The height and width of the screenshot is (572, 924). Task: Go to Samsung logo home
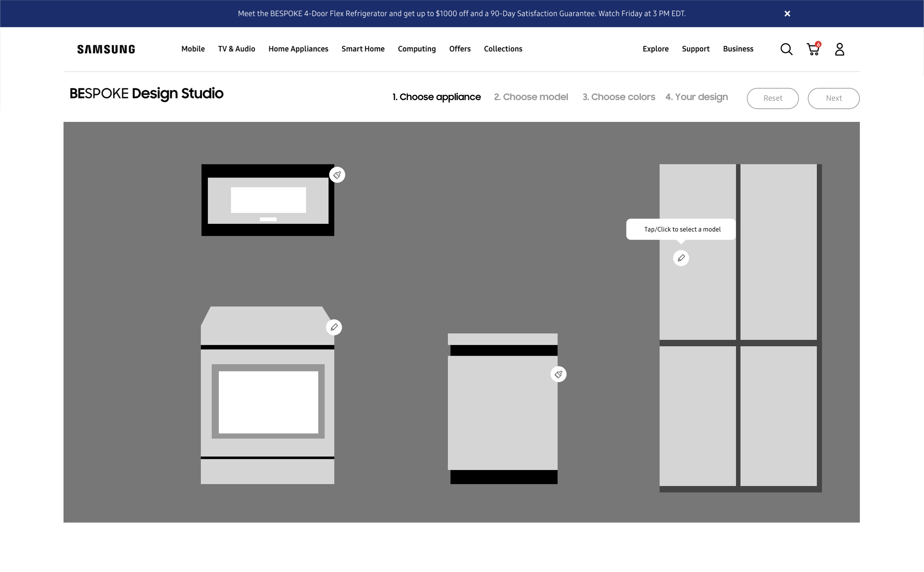(x=106, y=49)
